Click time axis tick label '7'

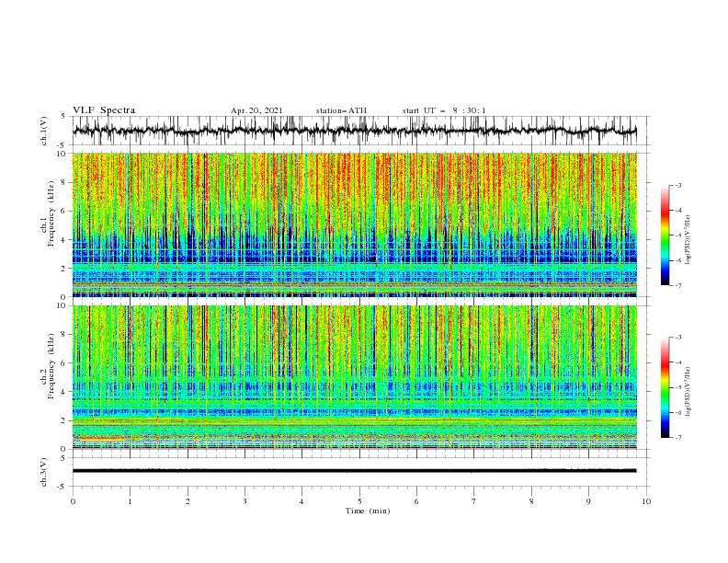coord(474,501)
